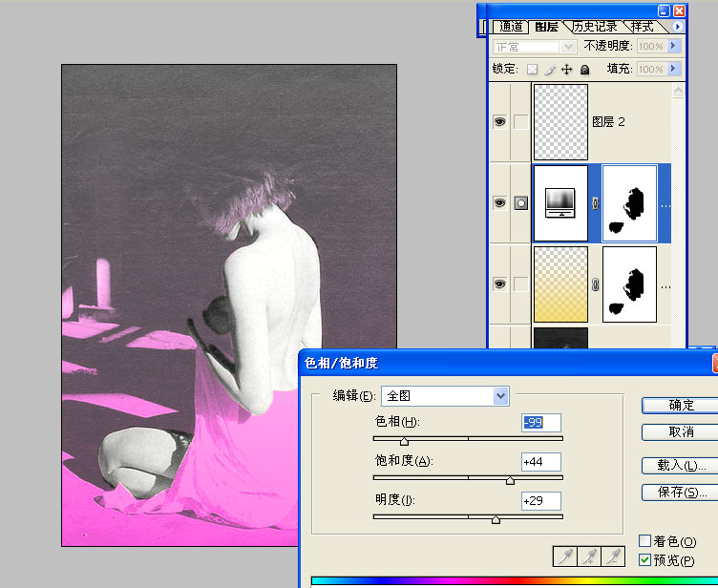The height and width of the screenshot is (588, 718).
Task: Hide the hue/saturation adjustment layer
Action: click(x=499, y=203)
